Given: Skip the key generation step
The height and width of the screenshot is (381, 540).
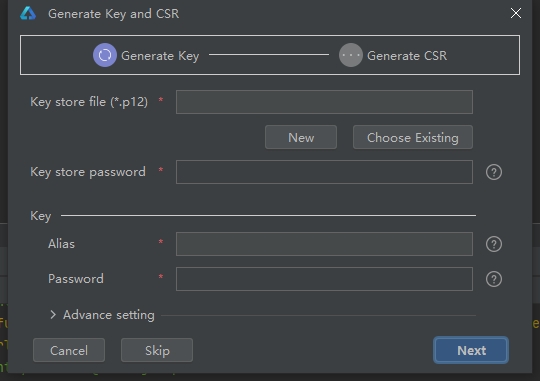Looking at the screenshot, I should pyautogui.click(x=157, y=350).
